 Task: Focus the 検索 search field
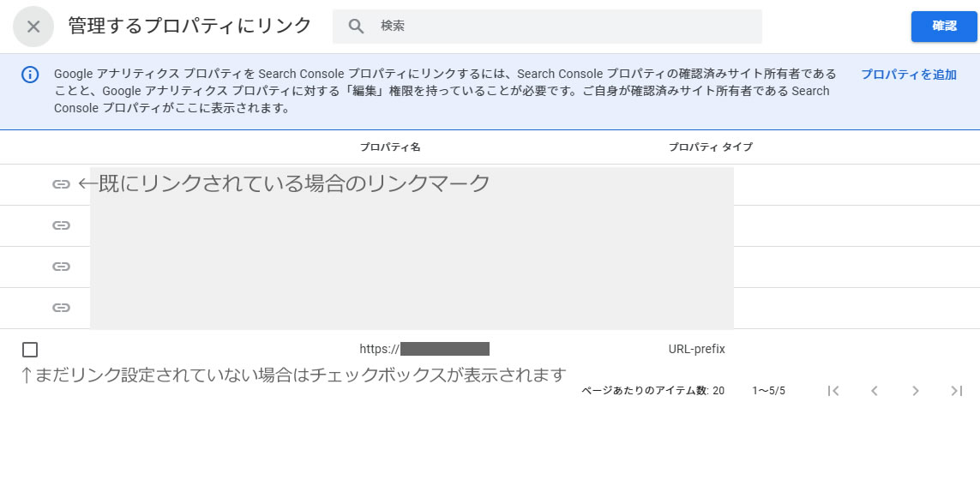point(547,27)
